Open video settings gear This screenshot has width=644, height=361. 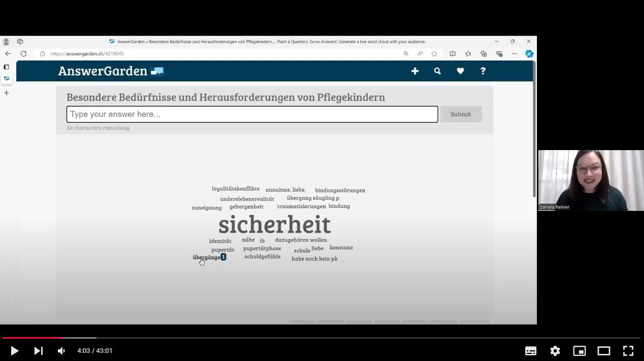click(x=555, y=351)
